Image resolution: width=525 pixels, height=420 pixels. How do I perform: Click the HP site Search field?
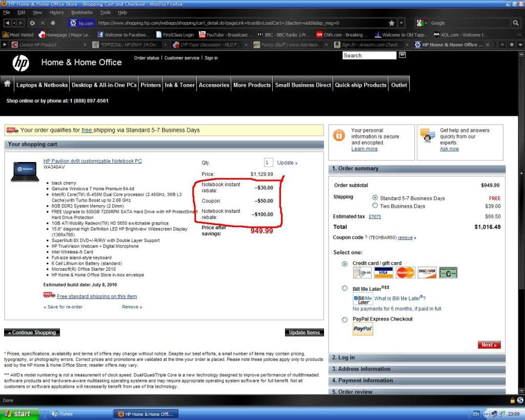(369, 55)
